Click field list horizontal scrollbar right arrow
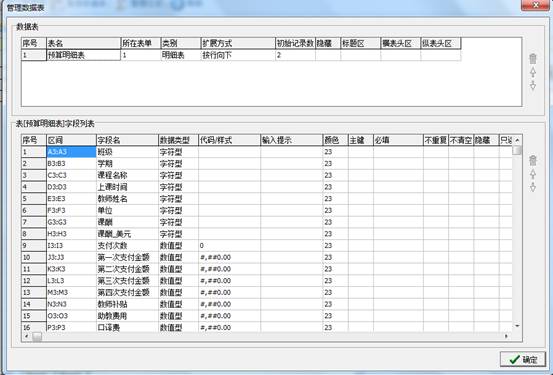The width and height of the screenshot is (553, 375). [x=506, y=336]
